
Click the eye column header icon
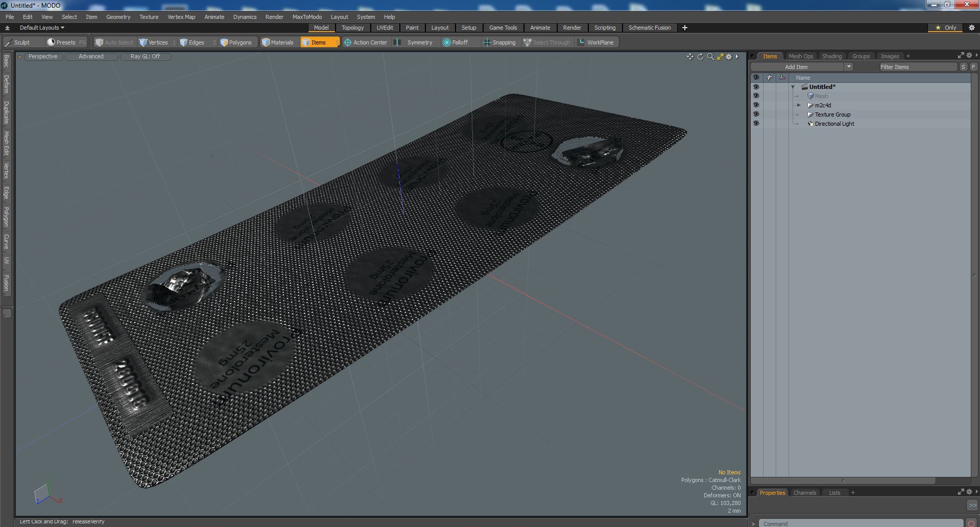(x=756, y=78)
